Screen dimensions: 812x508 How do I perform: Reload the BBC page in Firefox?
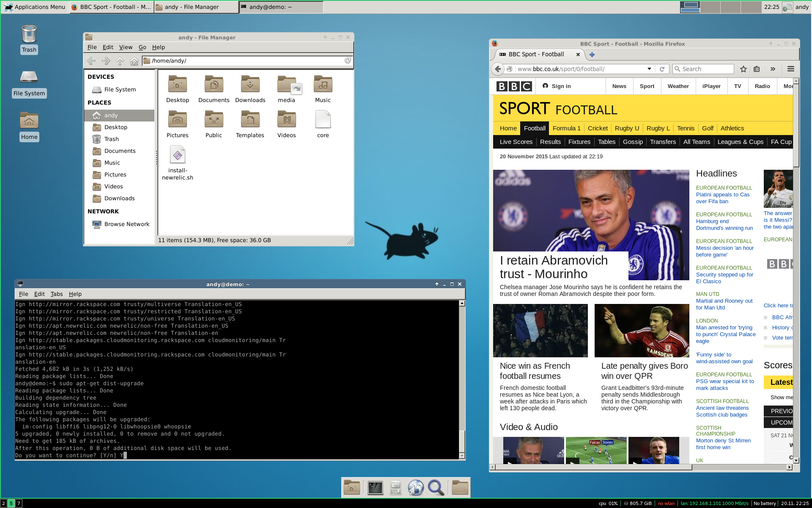point(662,69)
